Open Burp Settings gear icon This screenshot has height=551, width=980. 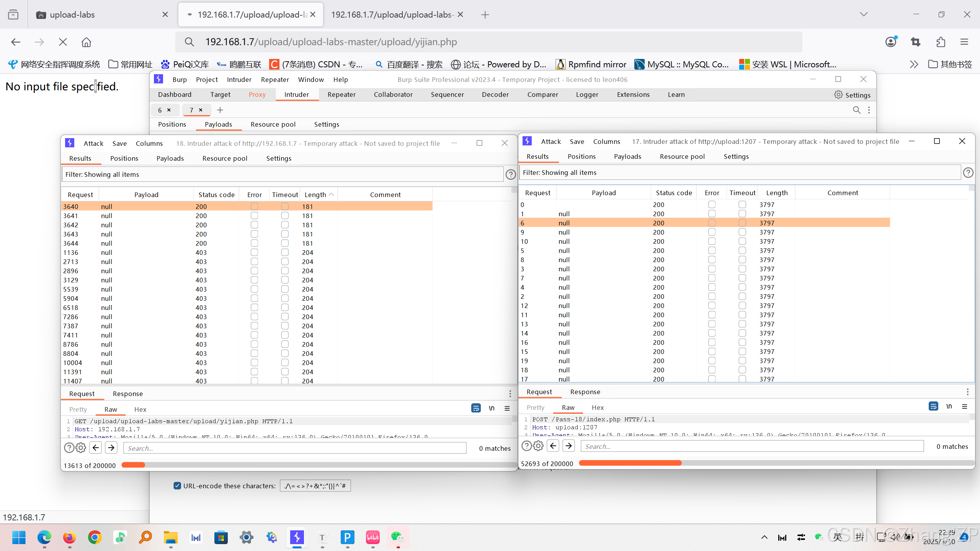(838, 95)
